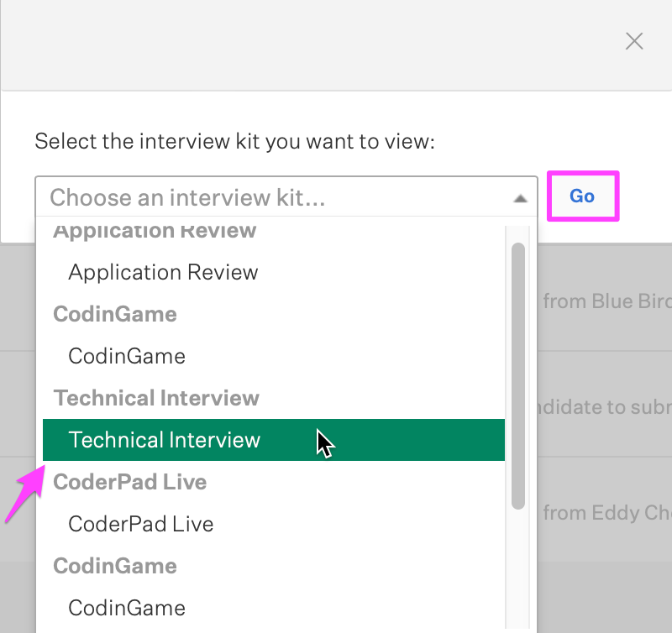Choose the 'CodinGame' interview kit
The height and width of the screenshot is (633, 672).
click(x=126, y=356)
